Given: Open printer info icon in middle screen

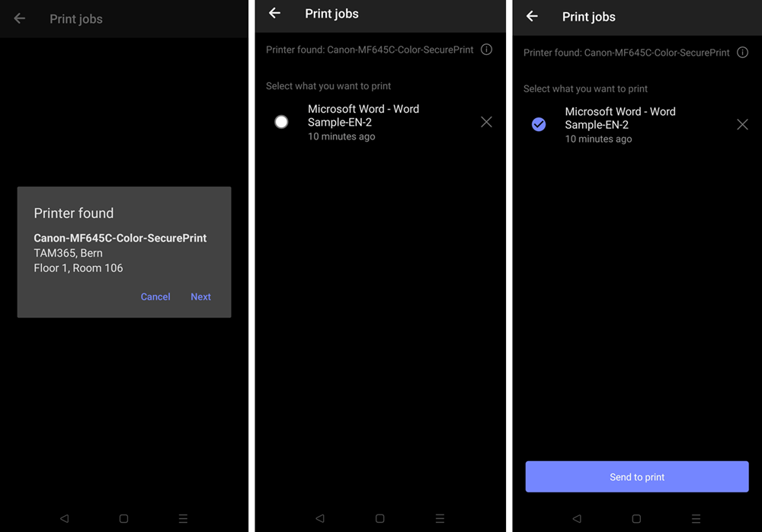Looking at the screenshot, I should pyautogui.click(x=486, y=50).
